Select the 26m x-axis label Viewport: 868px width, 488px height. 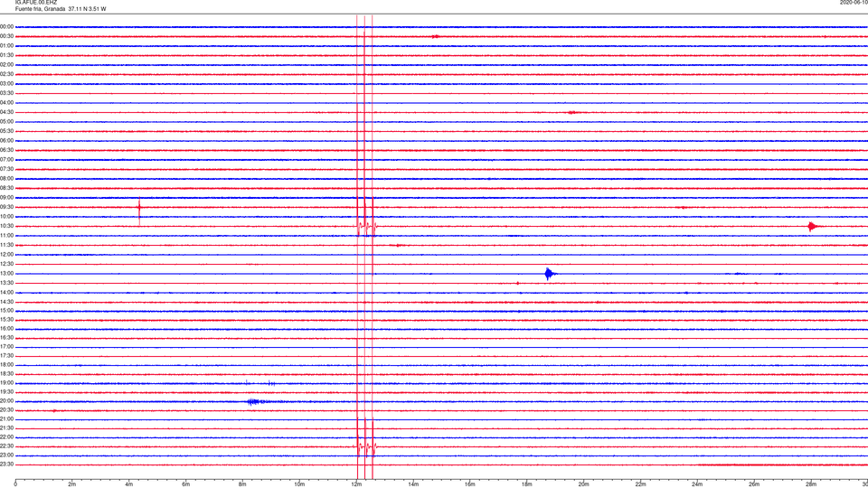click(754, 484)
